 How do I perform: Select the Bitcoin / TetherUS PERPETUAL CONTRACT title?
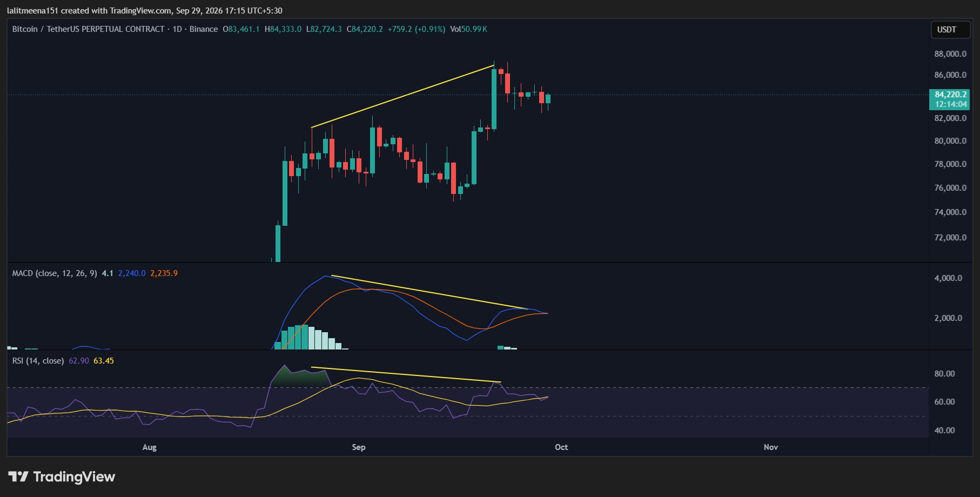click(88, 29)
